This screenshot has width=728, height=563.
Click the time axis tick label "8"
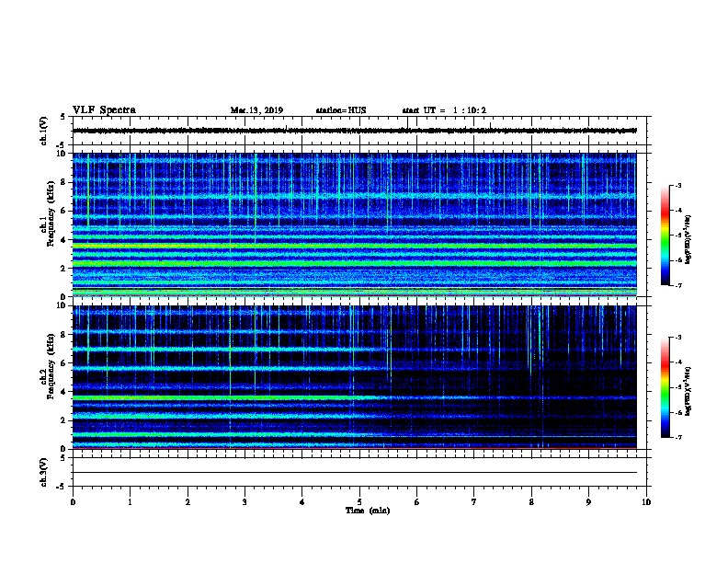click(531, 502)
